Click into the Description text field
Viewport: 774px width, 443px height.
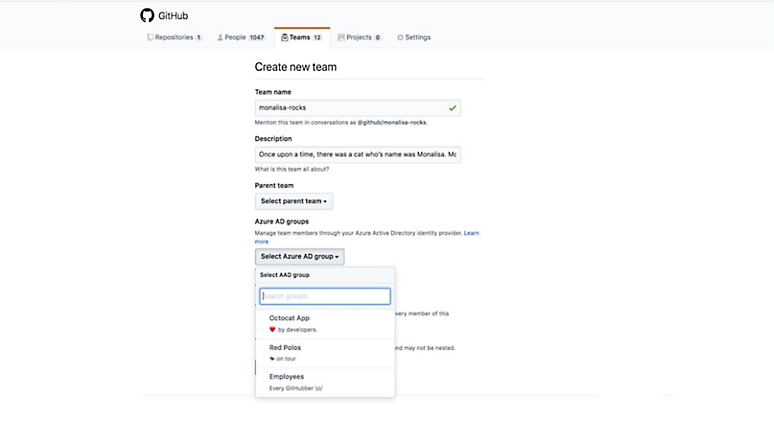pyautogui.click(x=357, y=155)
